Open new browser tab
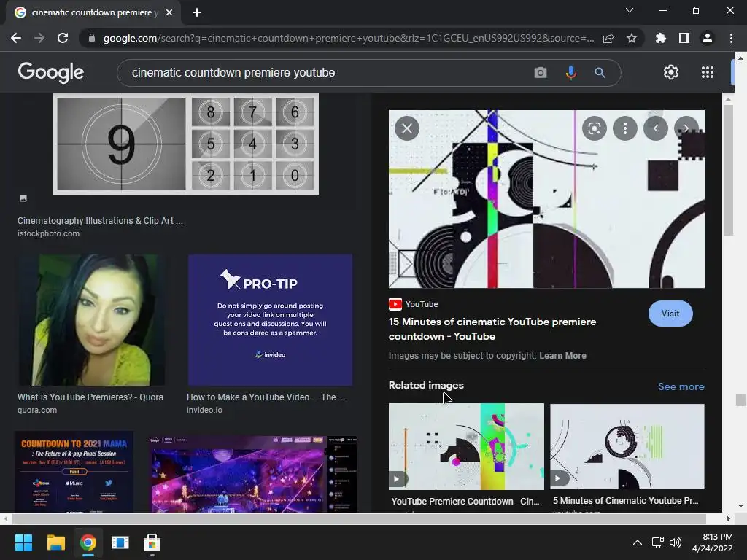The height and width of the screenshot is (560, 747). coord(197,12)
